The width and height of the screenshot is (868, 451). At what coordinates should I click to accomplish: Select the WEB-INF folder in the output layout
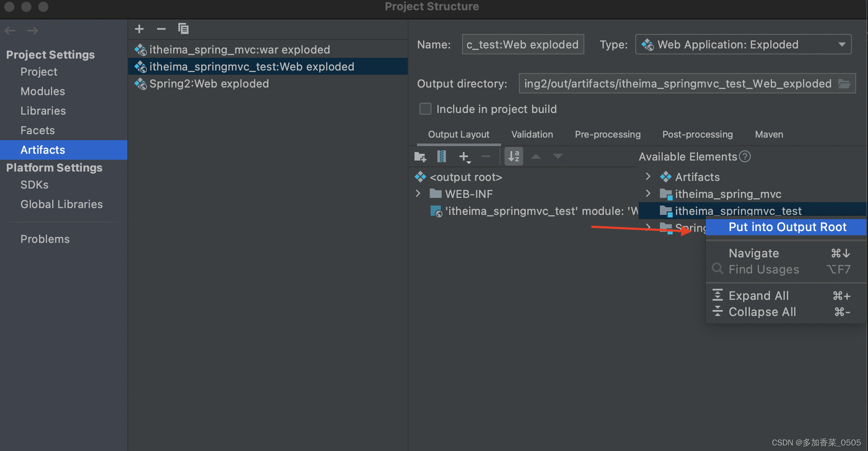point(469,194)
